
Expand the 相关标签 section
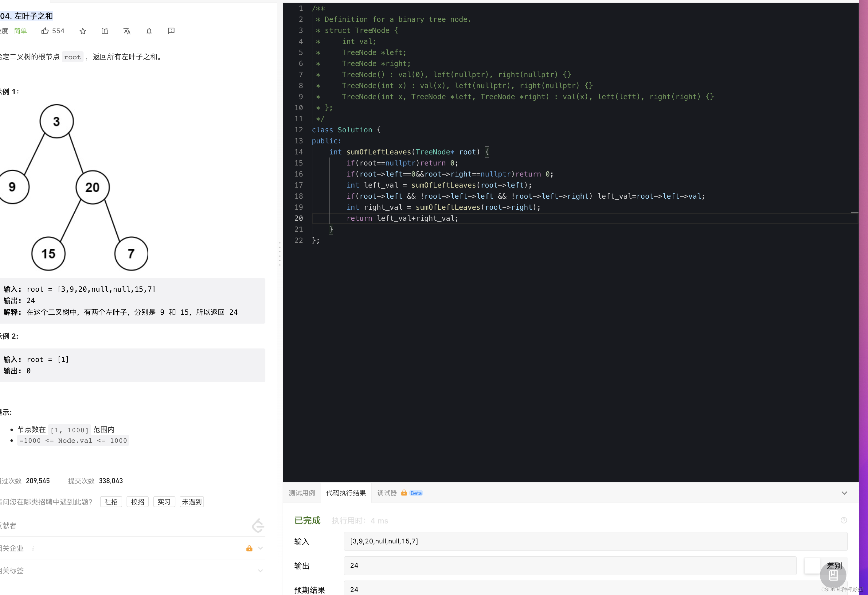pos(260,571)
